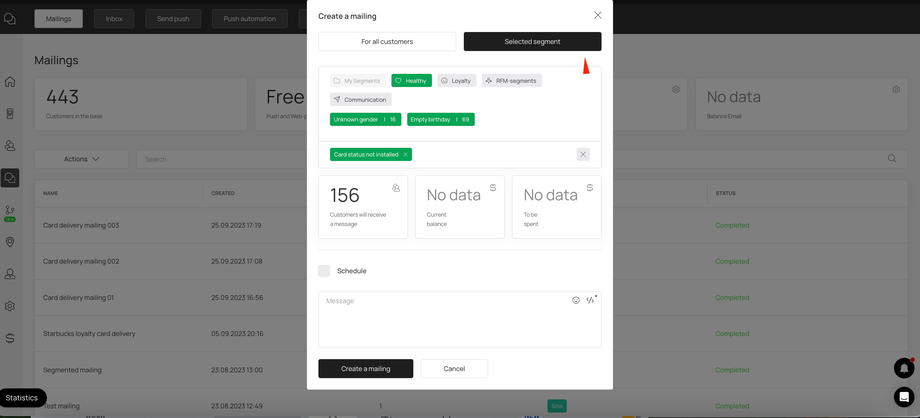The image size is (920, 418).
Task: Click the S icon on Current balance card
Action: point(493,187)
